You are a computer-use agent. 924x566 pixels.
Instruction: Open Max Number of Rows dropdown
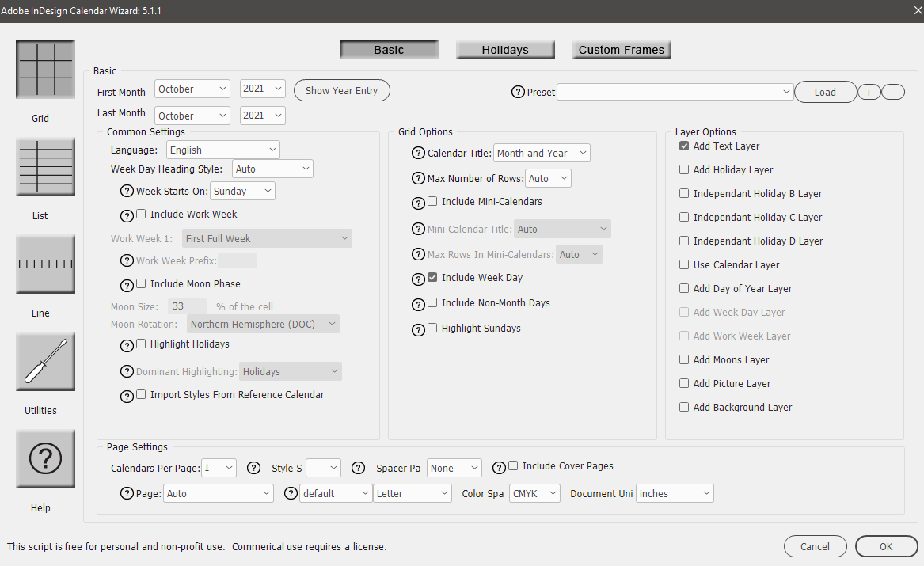(548, 178)
